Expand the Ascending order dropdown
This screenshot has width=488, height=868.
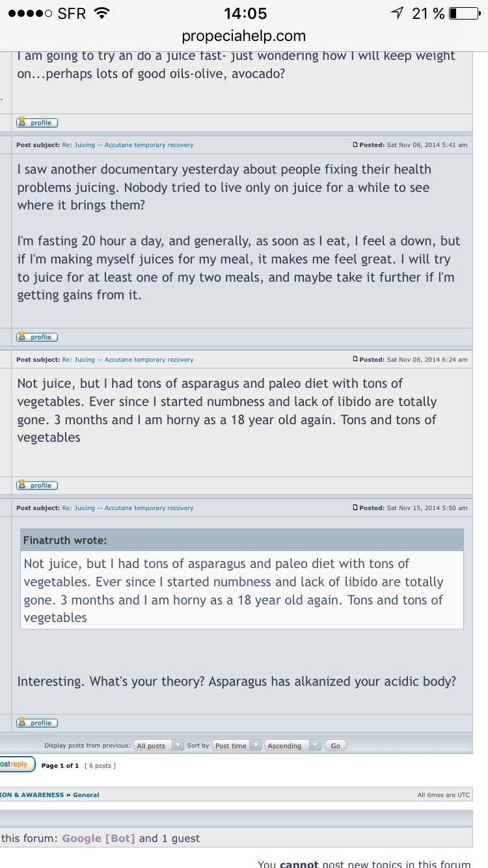point(293,746)
